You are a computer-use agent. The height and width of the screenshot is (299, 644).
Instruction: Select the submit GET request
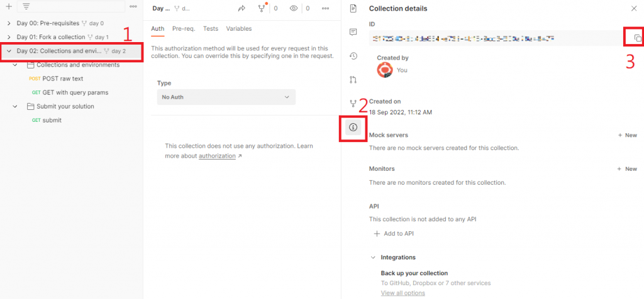(x=47, y=120)
